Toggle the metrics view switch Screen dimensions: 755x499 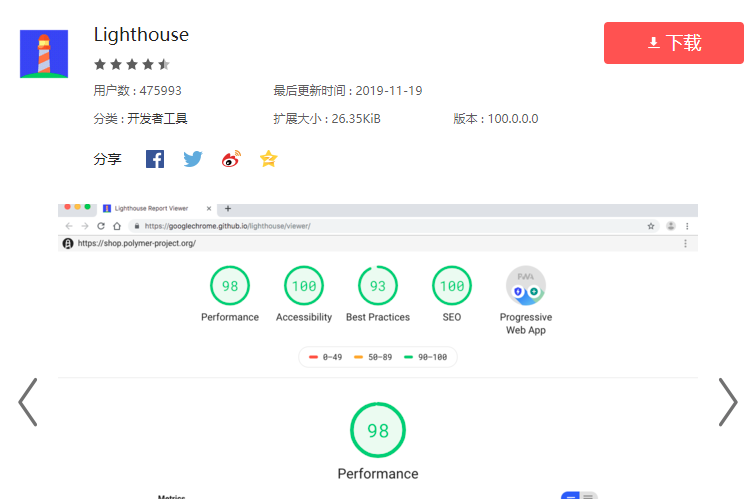(579, 496)
